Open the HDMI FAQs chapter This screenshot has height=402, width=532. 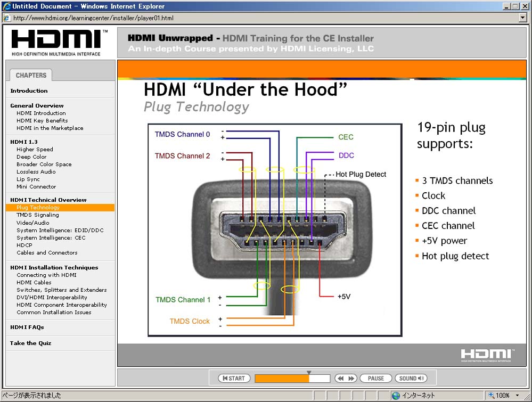tap(27, 327)
